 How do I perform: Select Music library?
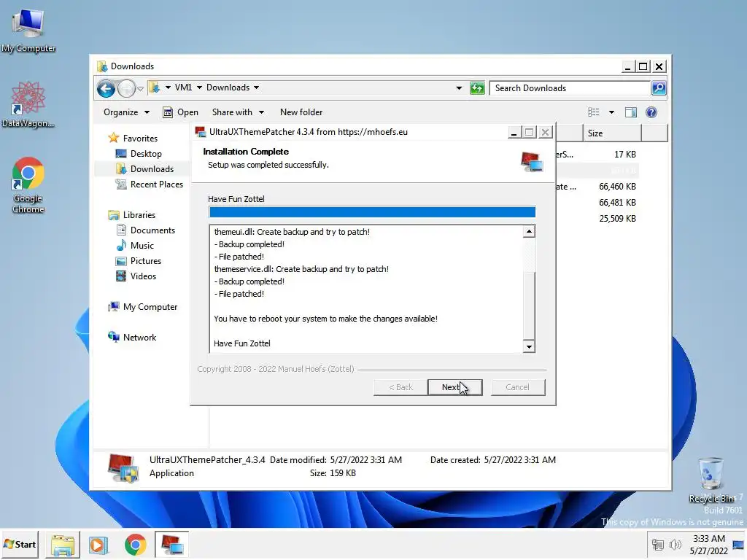coord(135,245)
